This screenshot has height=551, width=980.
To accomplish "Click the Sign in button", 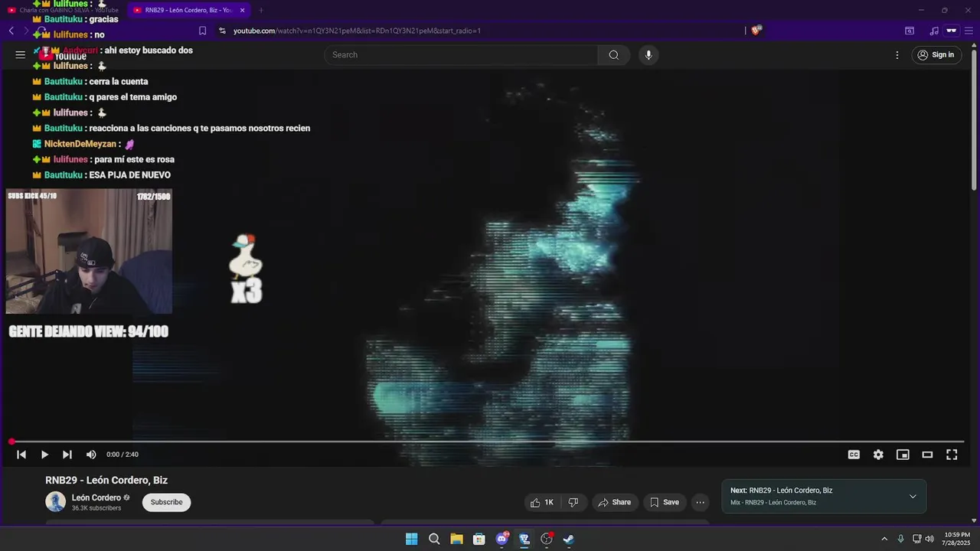I will click(936, 55).
